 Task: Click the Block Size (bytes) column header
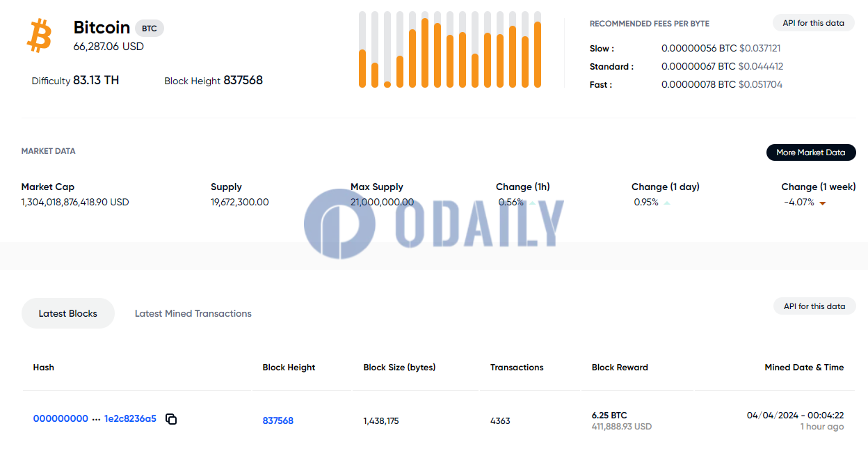click(399, 367)
